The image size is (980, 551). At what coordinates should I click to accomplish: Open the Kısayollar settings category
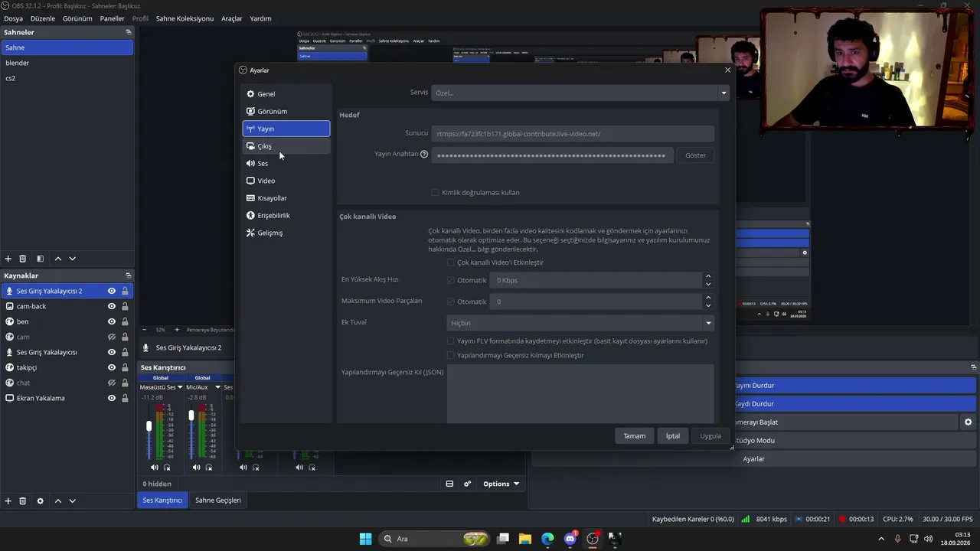click(x=286, y=198)
